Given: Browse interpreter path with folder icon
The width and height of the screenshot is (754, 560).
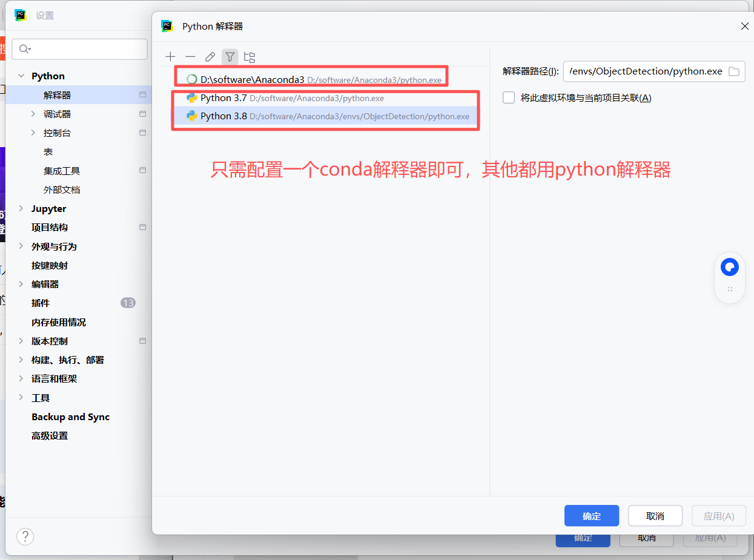Looking at the screenshot, I should coord(734,71).
